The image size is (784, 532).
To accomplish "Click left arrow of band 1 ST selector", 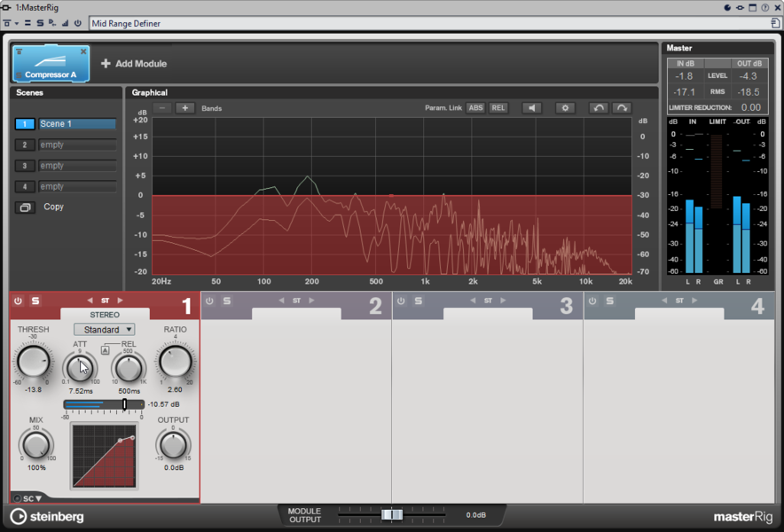I will tap(90, 301).
